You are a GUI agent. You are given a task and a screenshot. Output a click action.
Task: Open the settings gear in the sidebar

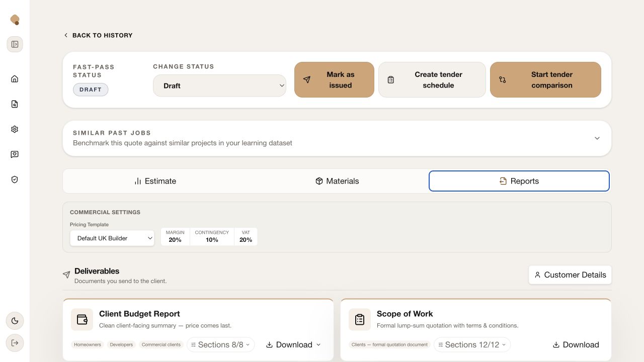point(15,129)
